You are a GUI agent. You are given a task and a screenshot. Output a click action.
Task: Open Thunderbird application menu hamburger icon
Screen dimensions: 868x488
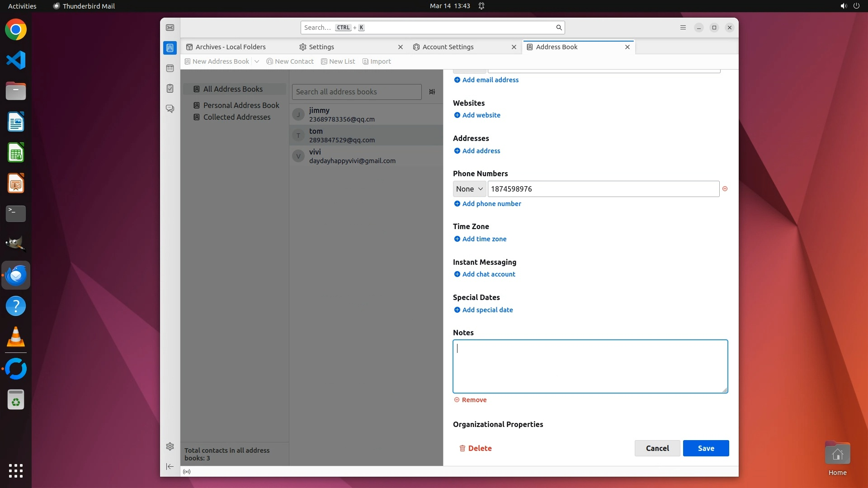(683, 28)
